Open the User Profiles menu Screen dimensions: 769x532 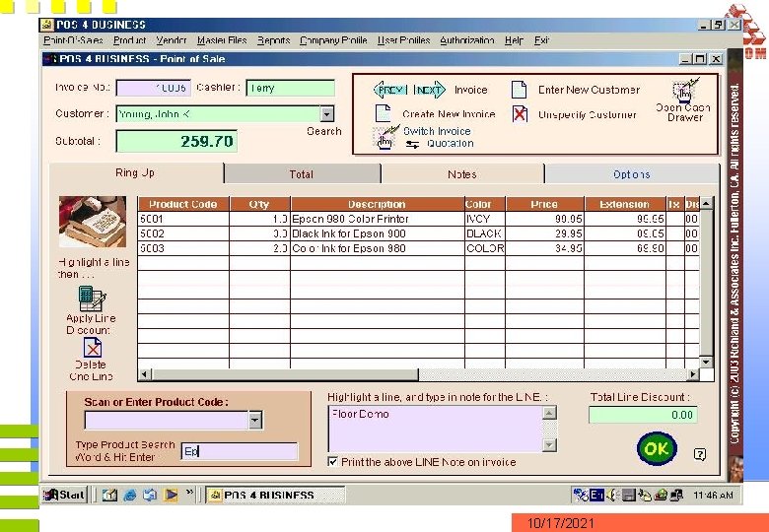click(403, 40)
